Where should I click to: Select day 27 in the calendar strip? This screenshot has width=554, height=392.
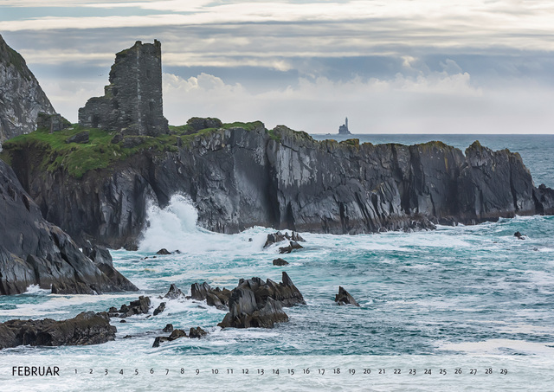[x=473, y=371]
